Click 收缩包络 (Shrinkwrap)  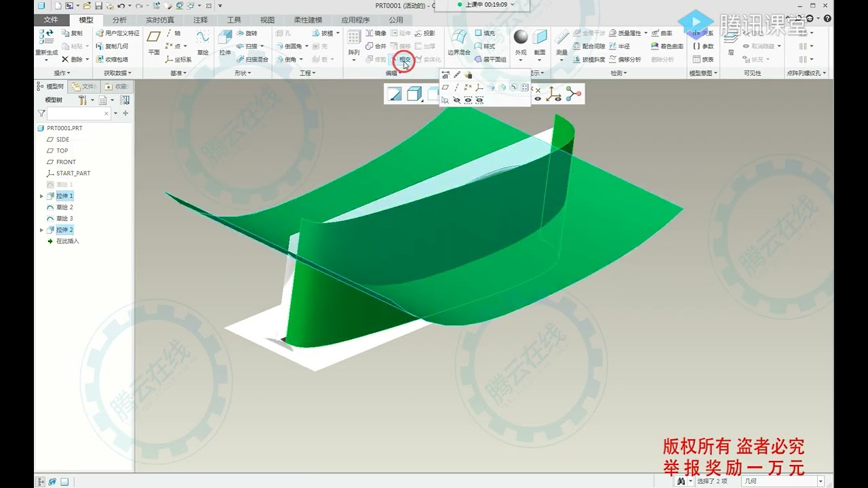coord(112,60)
